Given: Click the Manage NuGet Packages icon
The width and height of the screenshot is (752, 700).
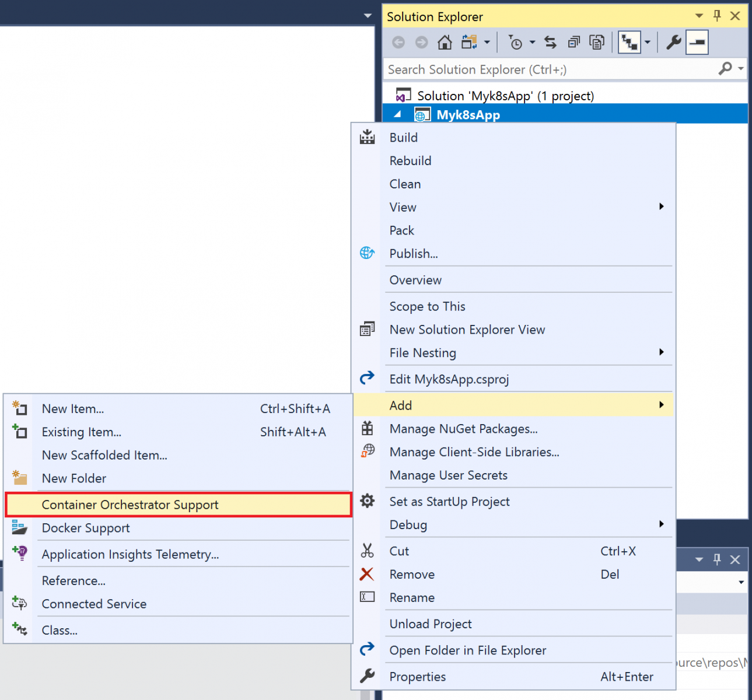Looking at the screenshot, I should [367, 428].
